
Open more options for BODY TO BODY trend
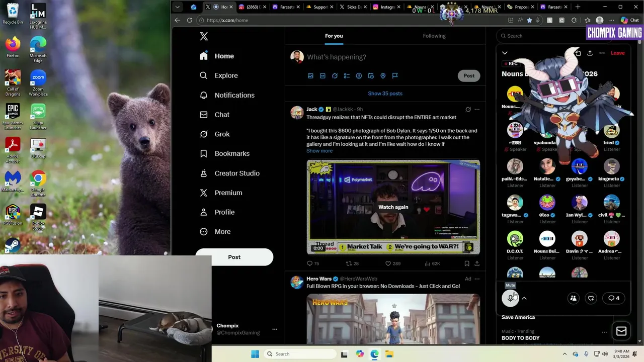pos(604,332)
